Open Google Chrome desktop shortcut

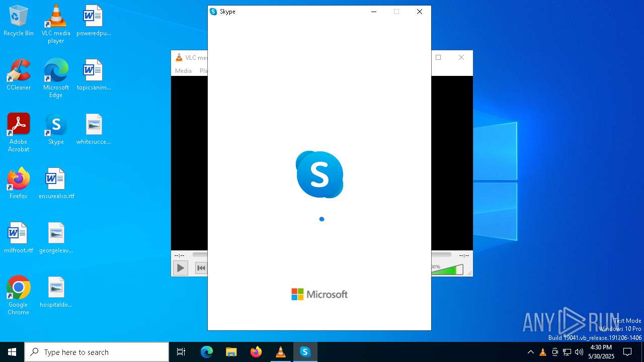(x=19, y=296)
